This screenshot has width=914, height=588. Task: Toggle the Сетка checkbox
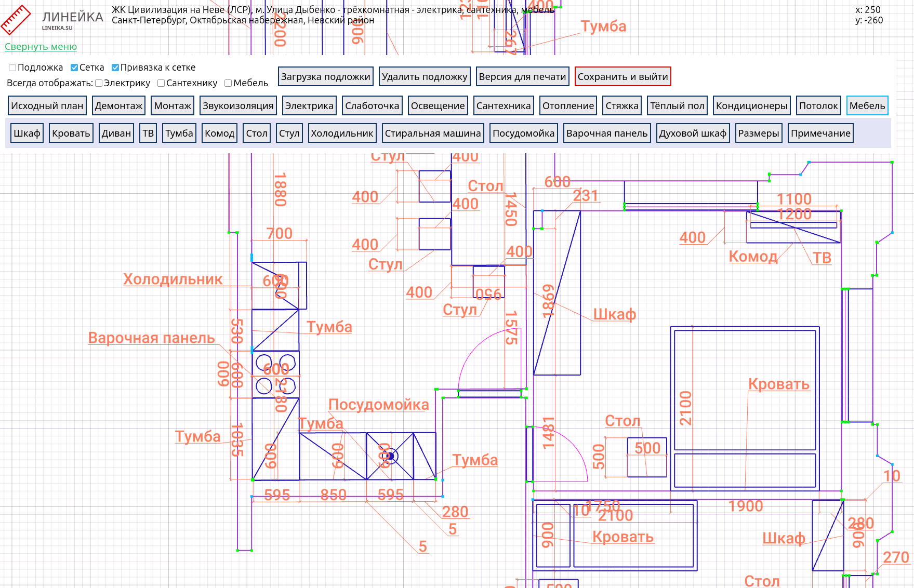coord(74,68)
